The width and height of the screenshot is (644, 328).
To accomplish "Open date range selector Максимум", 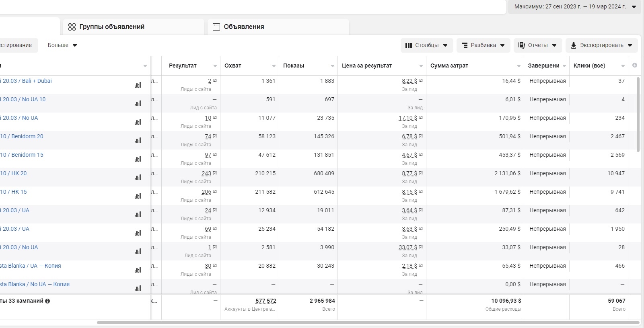I will point(574,7).
